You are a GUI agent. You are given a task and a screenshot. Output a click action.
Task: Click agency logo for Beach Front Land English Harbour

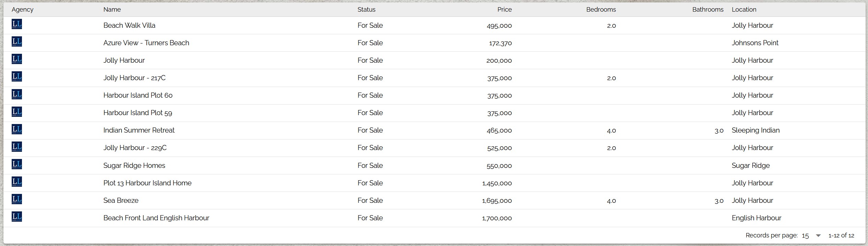pos(16,217)
